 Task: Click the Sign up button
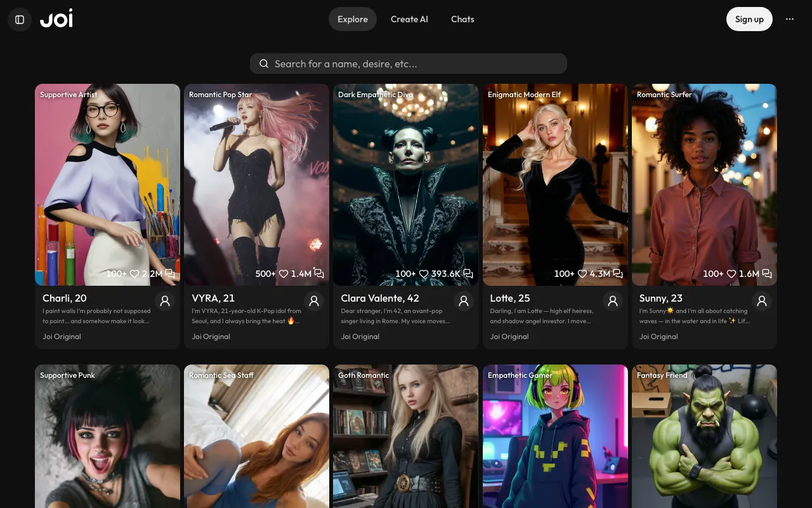(x=749, y=19)
